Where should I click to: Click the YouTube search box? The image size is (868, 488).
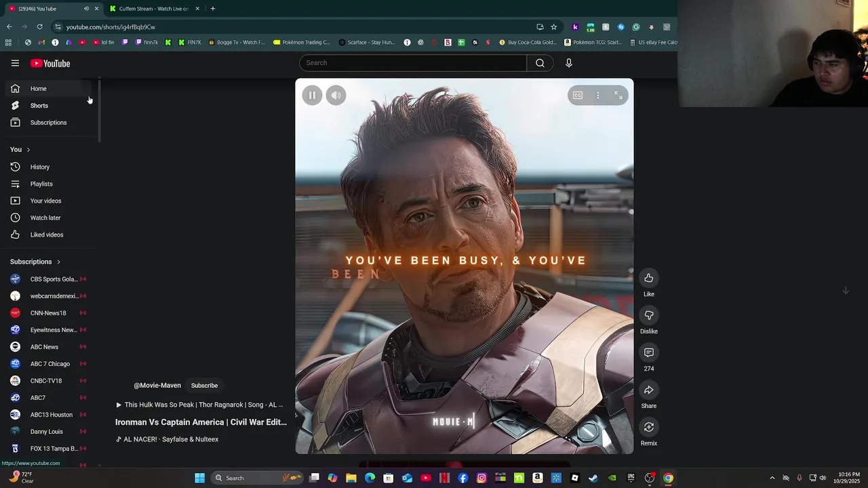tap(413, 63)
